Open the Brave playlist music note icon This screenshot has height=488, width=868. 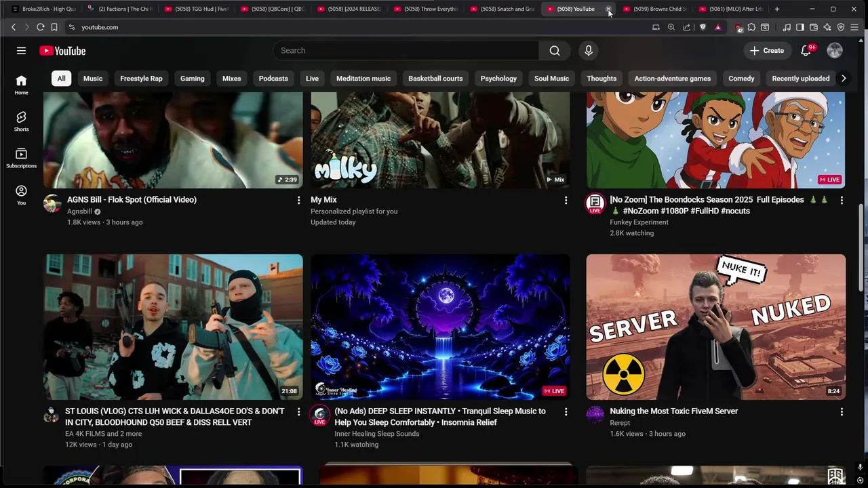787,27
